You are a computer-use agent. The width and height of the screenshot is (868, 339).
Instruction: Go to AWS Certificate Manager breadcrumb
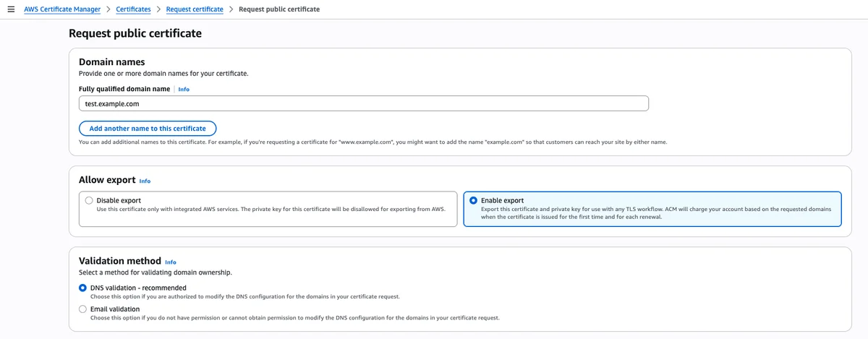point(62,9)
